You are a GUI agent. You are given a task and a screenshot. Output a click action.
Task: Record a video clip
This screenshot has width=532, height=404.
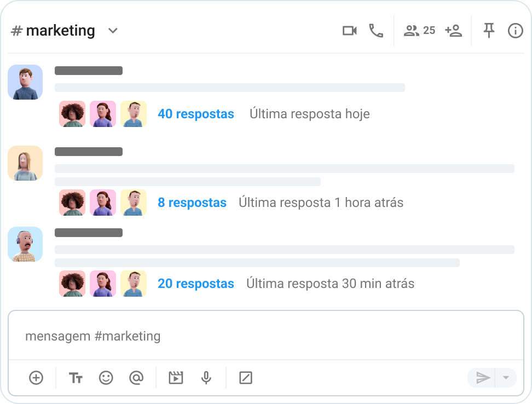[x=176, y=378]
